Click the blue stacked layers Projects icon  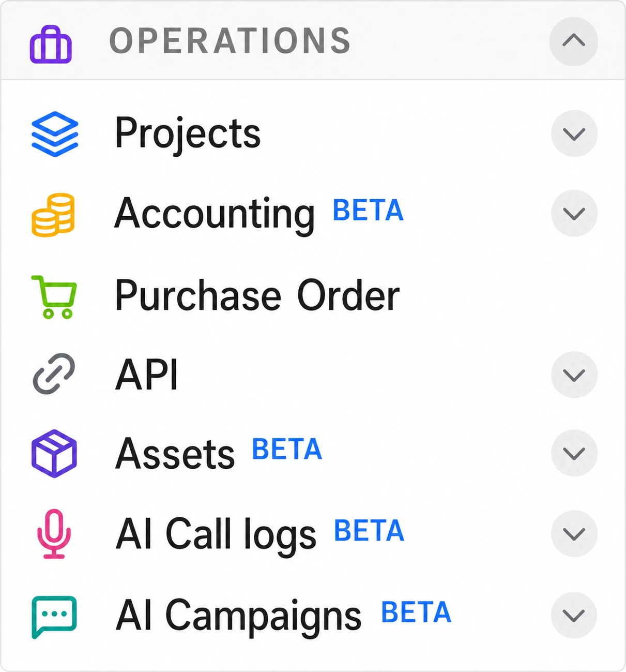coord(55,134)
